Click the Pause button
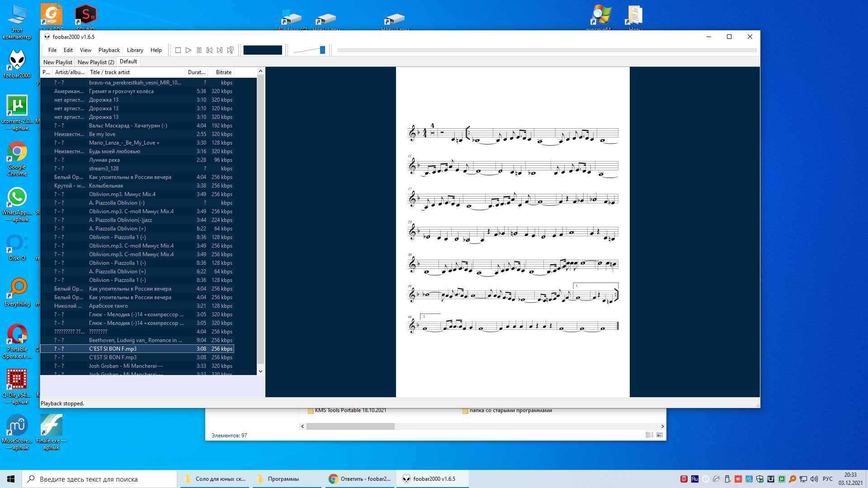 tap(199, 50)
